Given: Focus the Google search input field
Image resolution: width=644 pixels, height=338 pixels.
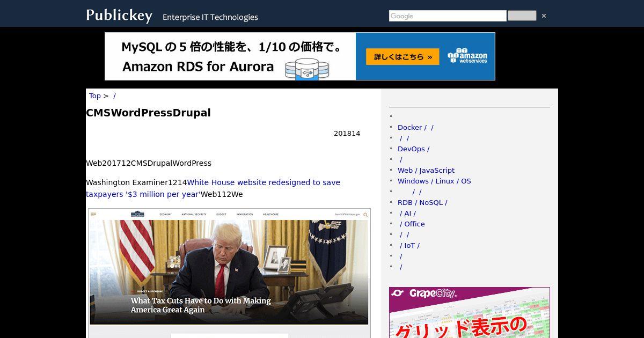Looking at the screenshot, I should [x=448, y=16].
